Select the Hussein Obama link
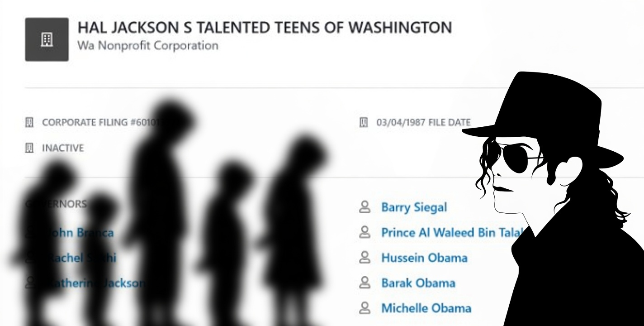Screen dimensions: 644x326 (424, 258)
